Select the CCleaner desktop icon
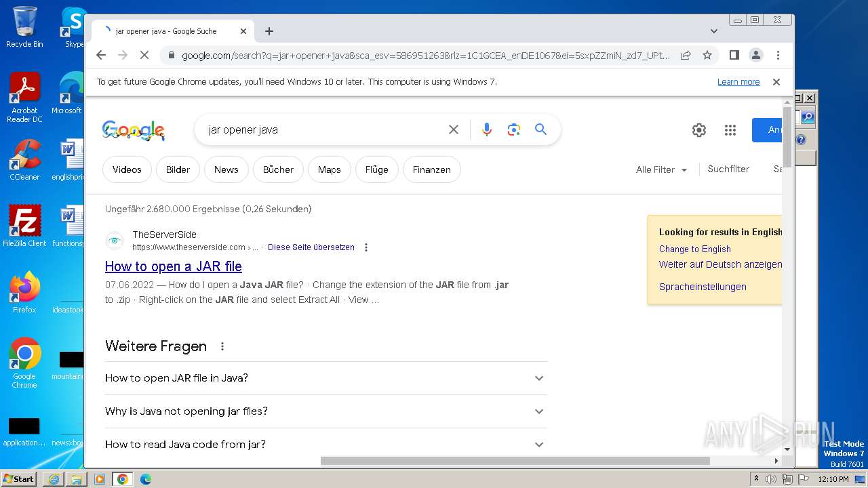The height and width of the screenshot is (488, 868). pyautogui.click(x=24, y=160)
